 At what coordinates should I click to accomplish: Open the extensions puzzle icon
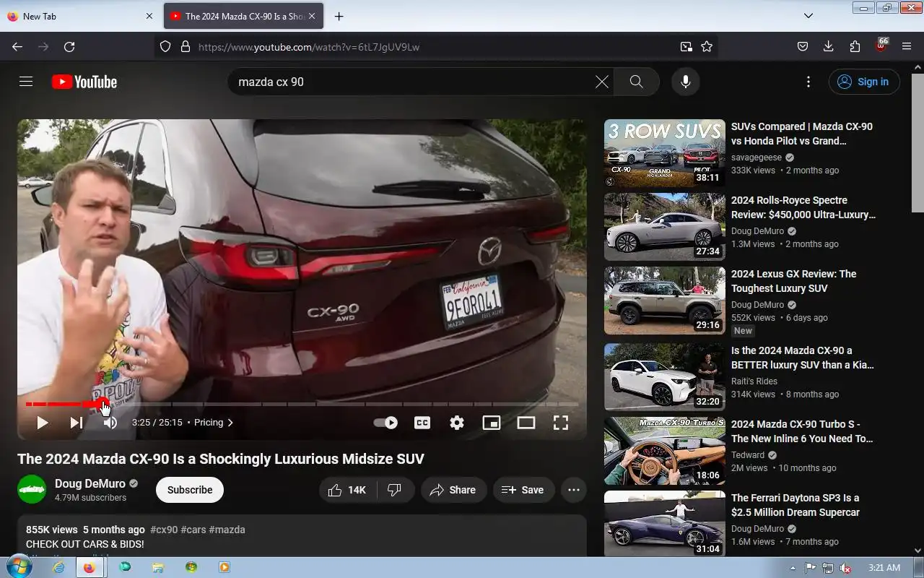855,46
